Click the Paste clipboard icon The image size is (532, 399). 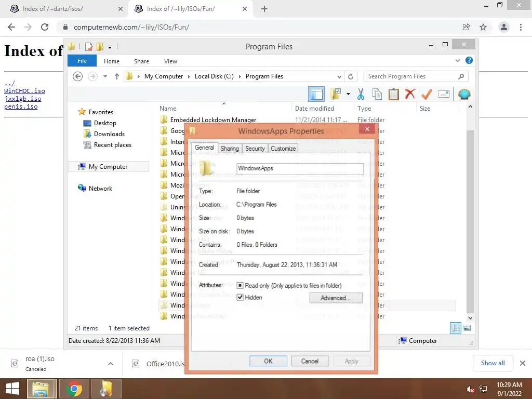tap(394, 94)
